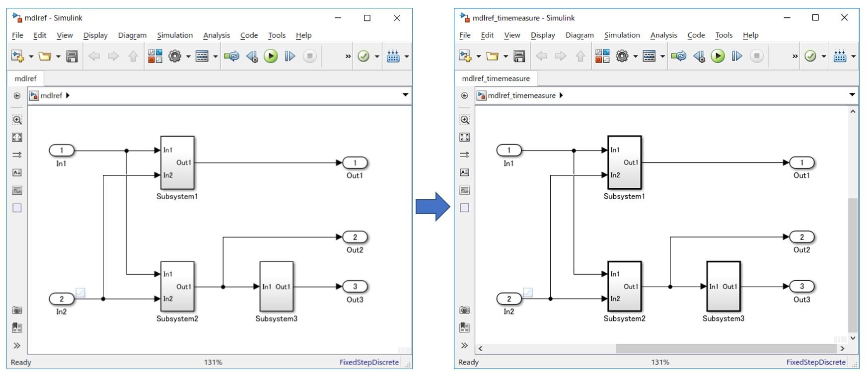Toggle sample time display in mdlref palette
The height and width of the screenshot is (379, 868).
click(17, 155)
